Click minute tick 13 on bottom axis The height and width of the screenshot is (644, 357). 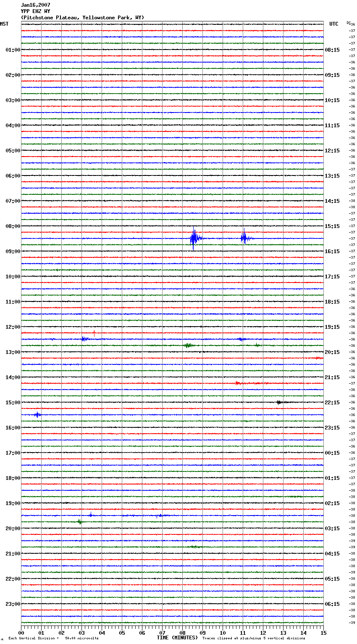pyautogui.click(x=283, y=633)
